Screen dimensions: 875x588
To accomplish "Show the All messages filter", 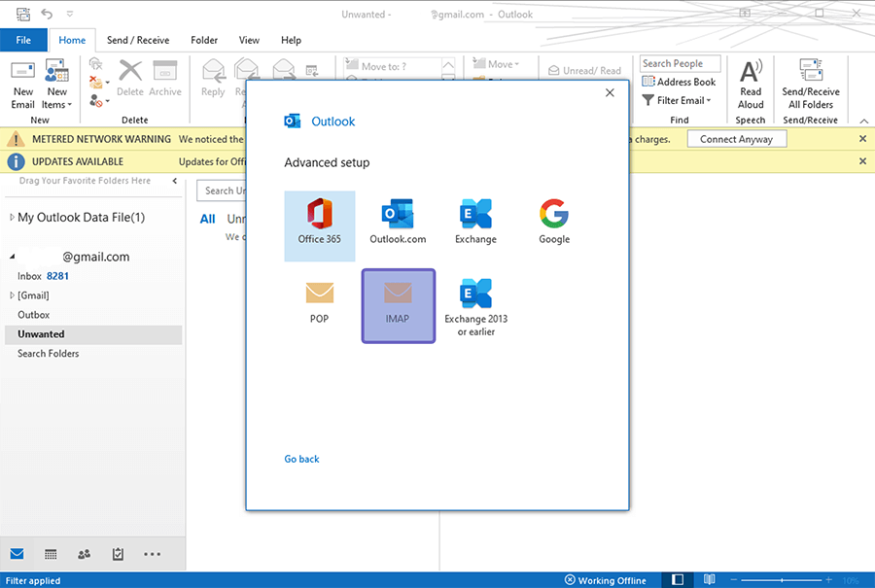I will coord(208,219).
